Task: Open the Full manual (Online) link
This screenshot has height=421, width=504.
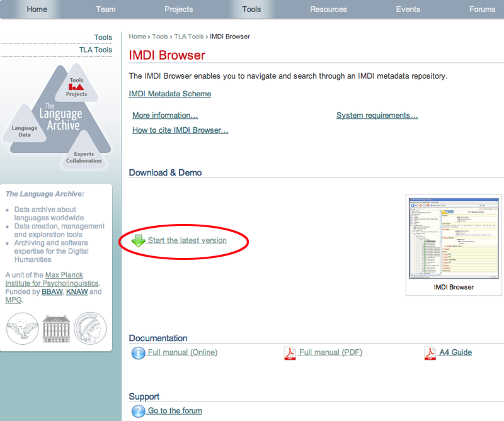Action: click(183, 352)
